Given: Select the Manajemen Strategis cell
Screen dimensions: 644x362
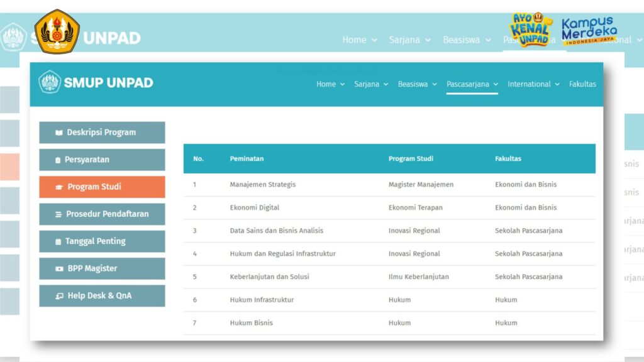Looking at the screenshot, I should click(x=263, y=185).
